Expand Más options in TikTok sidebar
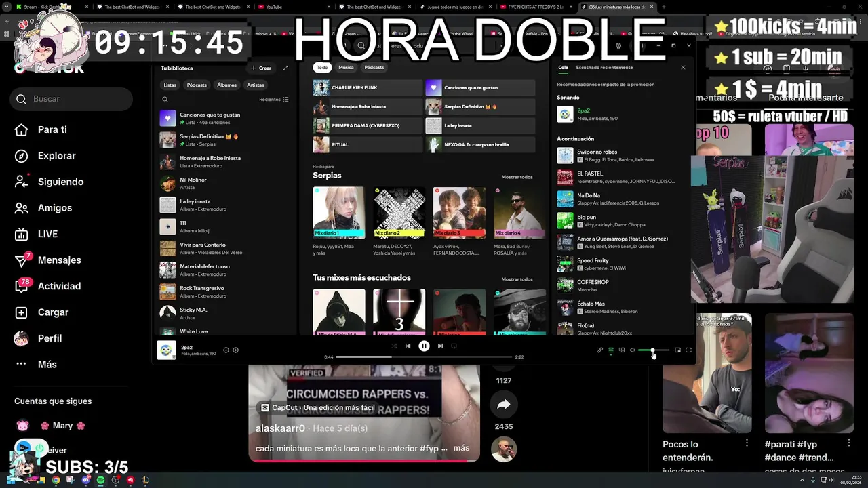The height and width of the screenshot is (488, 868). tap(47, 365)
